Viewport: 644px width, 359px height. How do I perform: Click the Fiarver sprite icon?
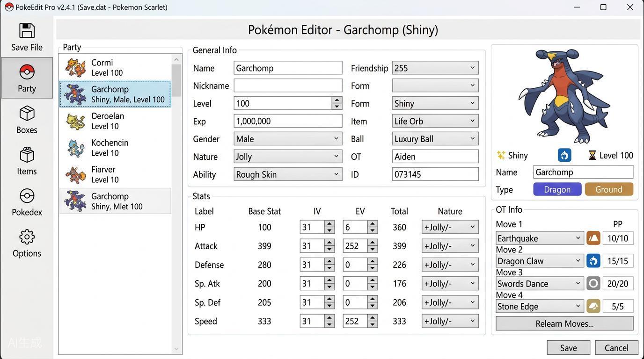75,174
